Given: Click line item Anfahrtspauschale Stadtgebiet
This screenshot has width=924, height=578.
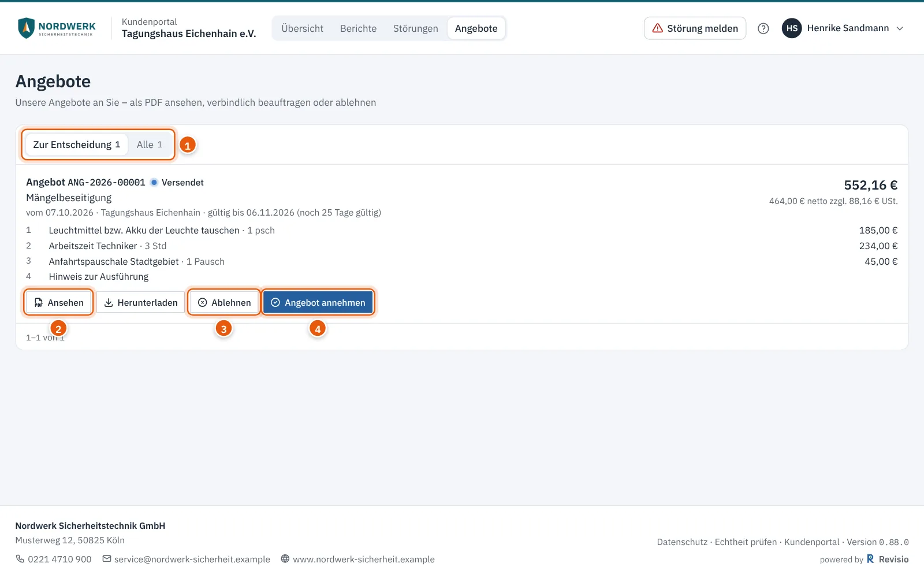Looking at the screenshot, I should pyautogui.click(x=114, y=261).
